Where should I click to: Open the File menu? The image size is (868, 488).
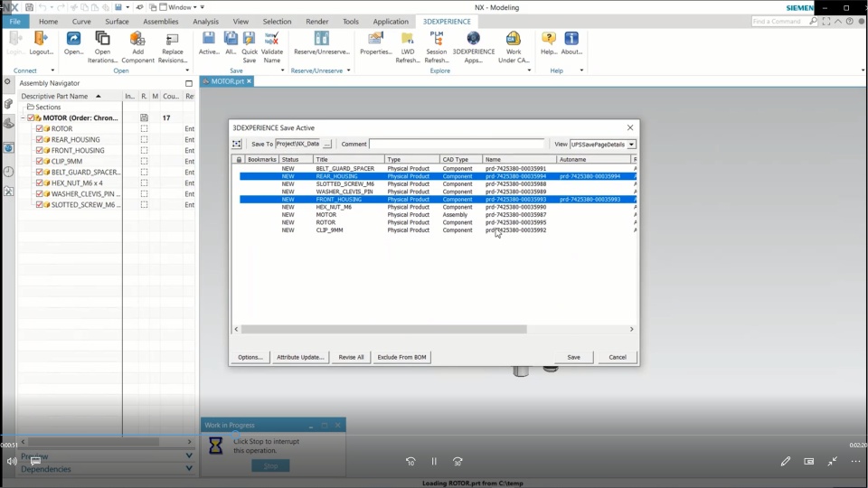[15, 22]
